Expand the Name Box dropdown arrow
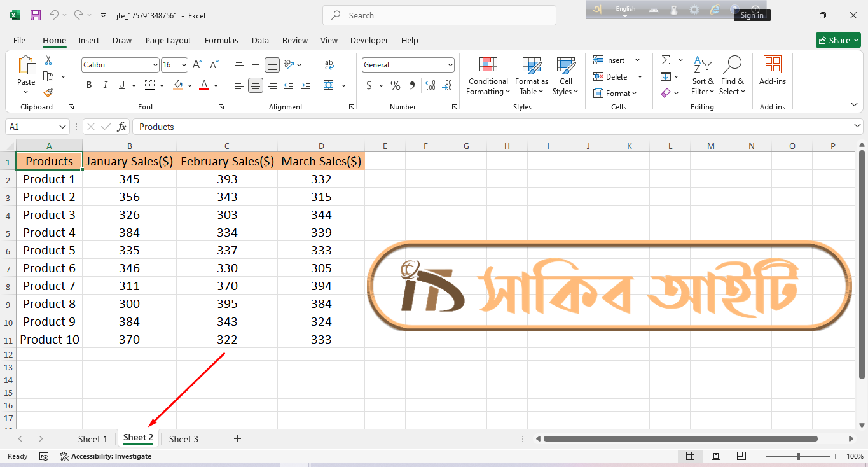Image resolution: width=868 pixels, height=467 pixels. (62, 127)
